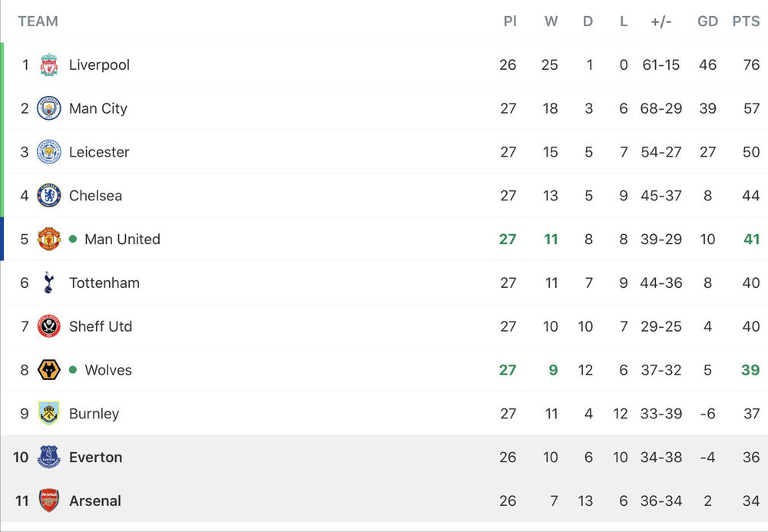Open the Everton team name link
This screenshot has height=532, width=768.
(95, 457)
